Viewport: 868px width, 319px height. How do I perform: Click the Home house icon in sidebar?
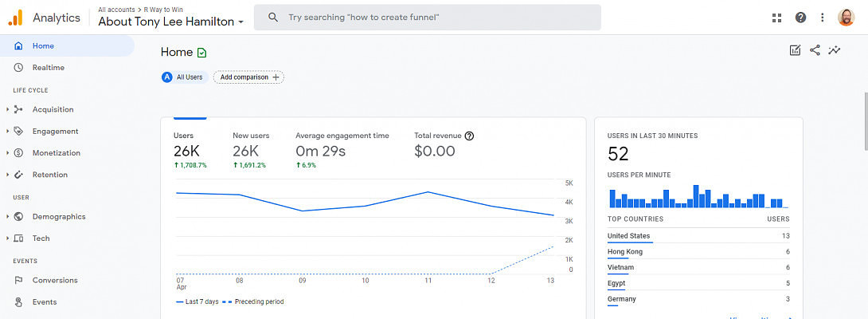(18, 46)
